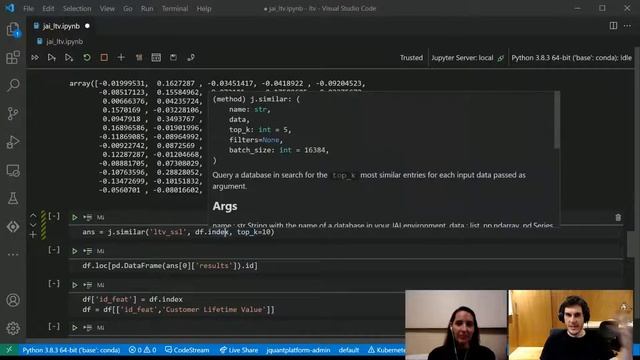Run by line in the j.similar cell
Screen dimensions: 640x360
(87, 218)
